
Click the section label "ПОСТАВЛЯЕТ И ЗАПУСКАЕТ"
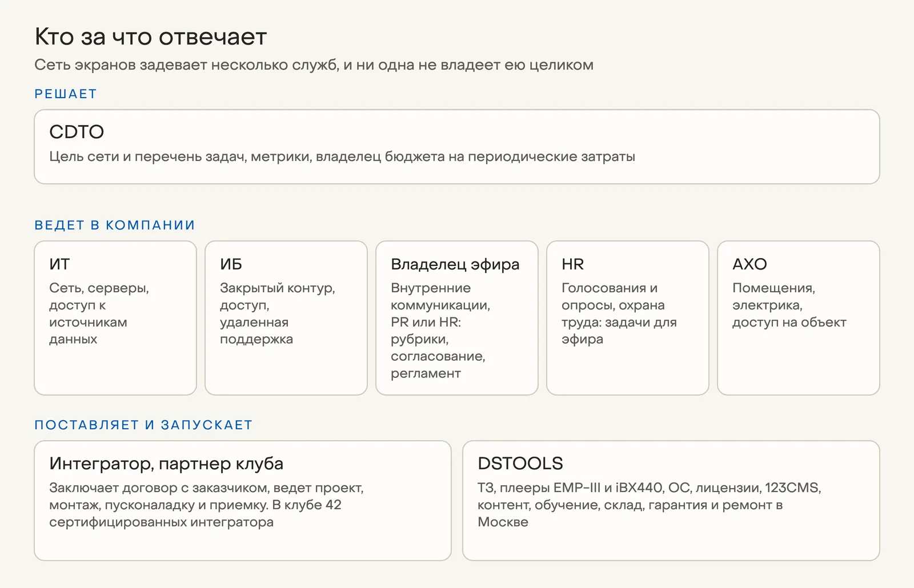pos(143,425)
